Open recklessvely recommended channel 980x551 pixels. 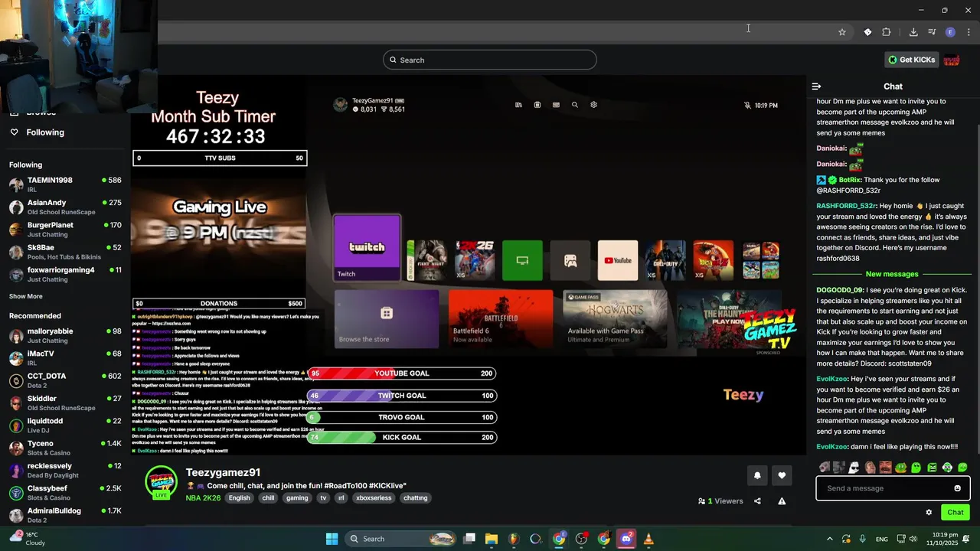[65, 470]
